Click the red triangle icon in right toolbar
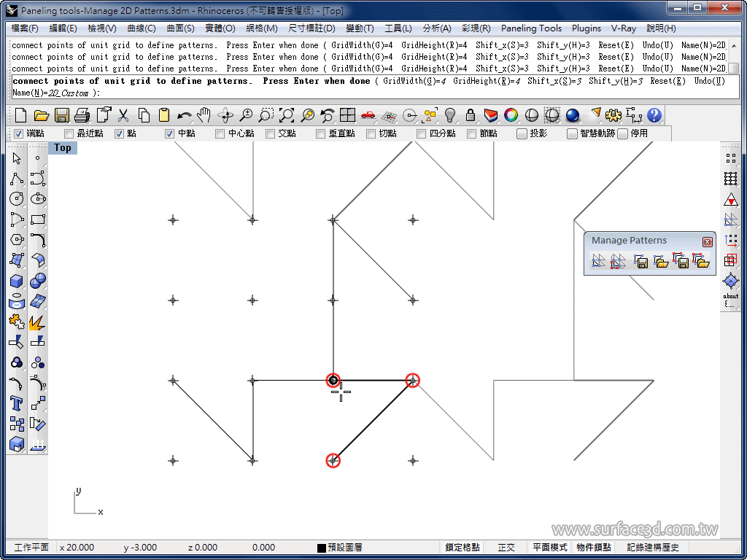 [731, 200]
